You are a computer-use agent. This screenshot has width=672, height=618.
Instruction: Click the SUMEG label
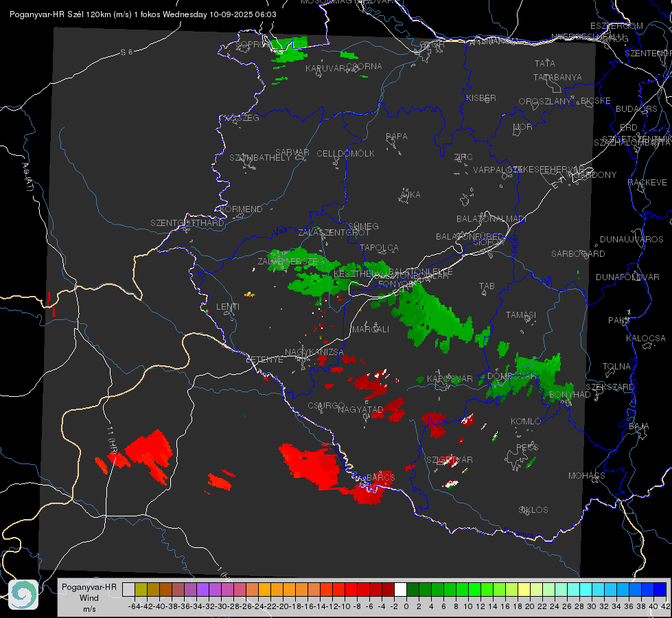[363, 226]
